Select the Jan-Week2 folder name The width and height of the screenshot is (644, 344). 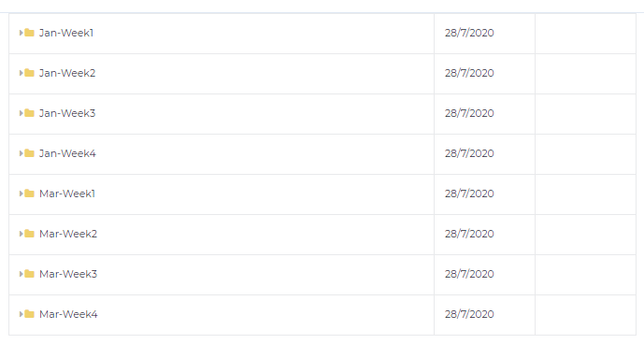(67, 73)
